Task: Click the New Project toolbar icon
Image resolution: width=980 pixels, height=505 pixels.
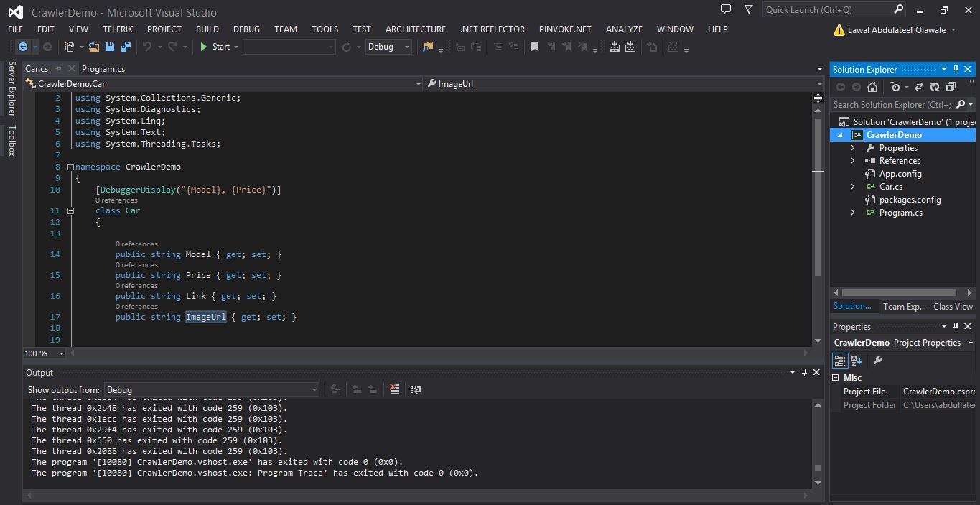Action: point(69,47)
